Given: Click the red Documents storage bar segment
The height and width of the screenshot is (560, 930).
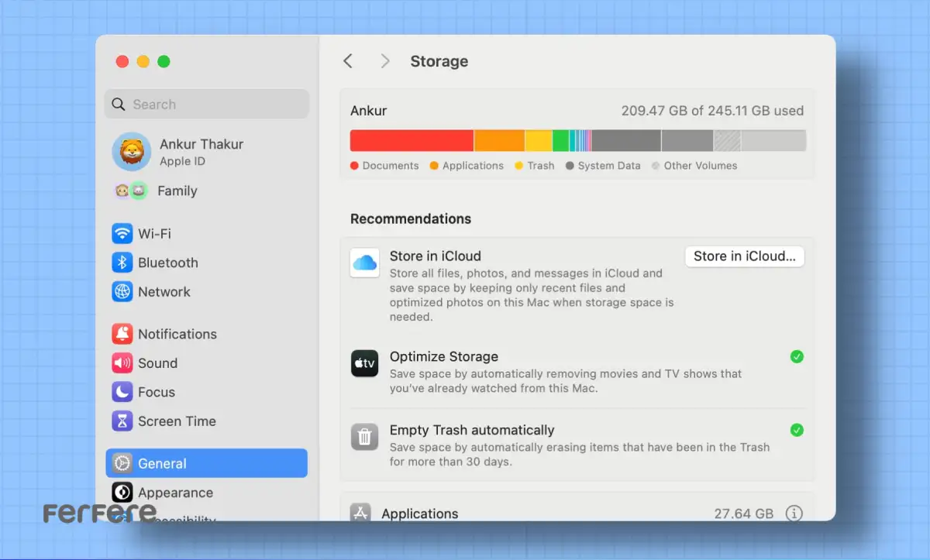Looking at the screenshot, I should point(412,140).
